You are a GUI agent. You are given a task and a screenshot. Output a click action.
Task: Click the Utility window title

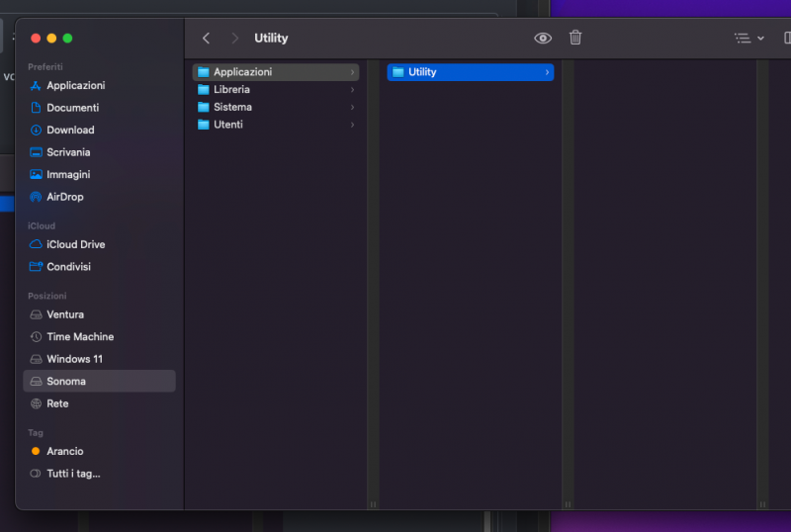coord(271,39)
